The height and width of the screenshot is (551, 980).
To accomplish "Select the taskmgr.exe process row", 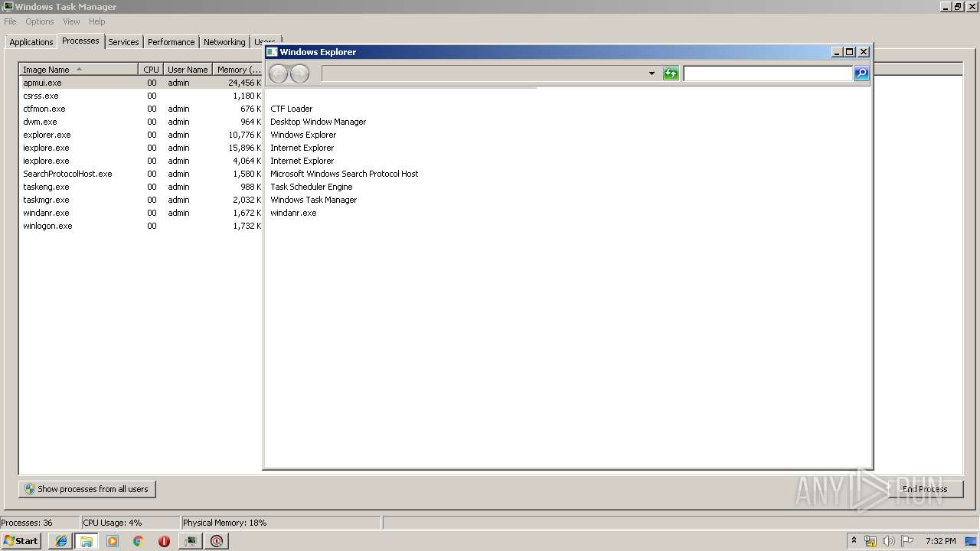I will (141, 200).
